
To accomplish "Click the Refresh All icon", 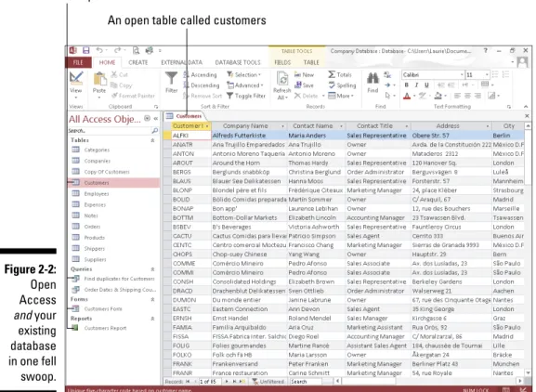I will (x=282, y=85).
